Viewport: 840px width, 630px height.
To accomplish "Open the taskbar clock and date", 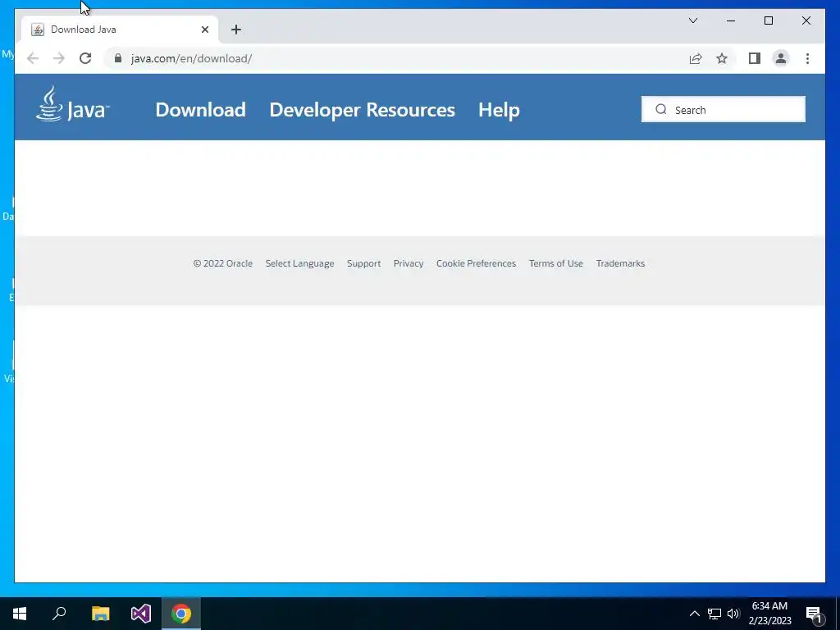I will 769,614.
